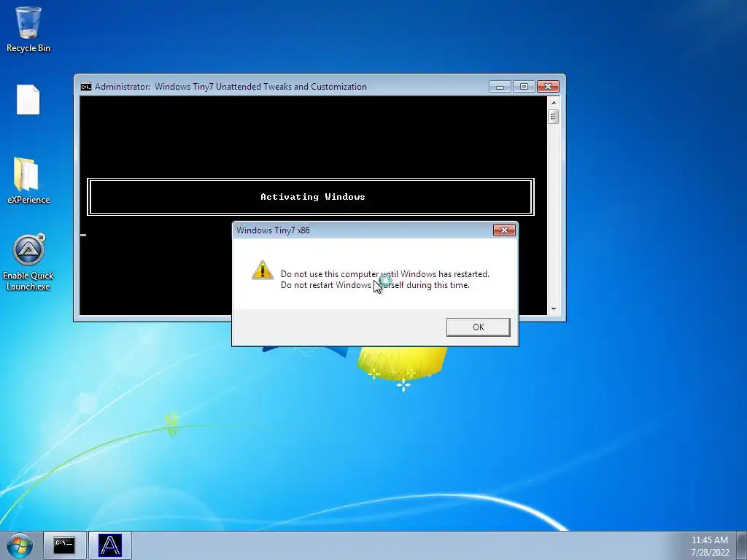Close the Administrator command prompt window
Image resolution: width=747 pixels, height=560 pixels.
pos(548,87)
